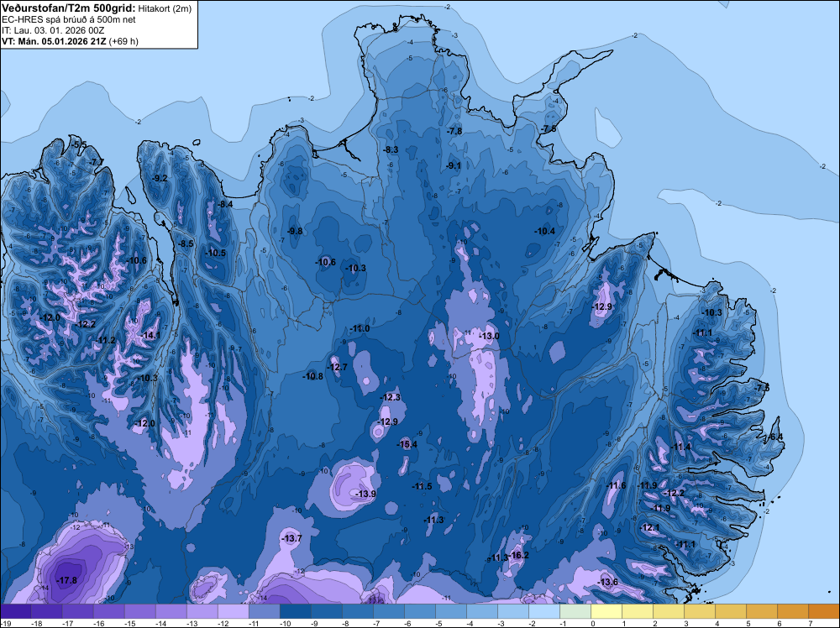Click the pale green legend swatch between -1 and 0
The image size is (840, 628).
(575, 611)
